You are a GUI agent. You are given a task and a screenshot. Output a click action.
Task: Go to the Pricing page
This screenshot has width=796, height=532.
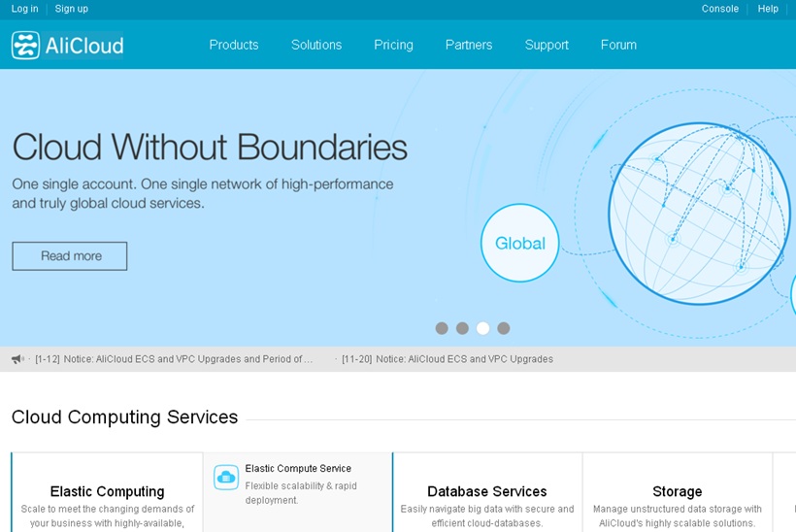click(x=393, y=46)
